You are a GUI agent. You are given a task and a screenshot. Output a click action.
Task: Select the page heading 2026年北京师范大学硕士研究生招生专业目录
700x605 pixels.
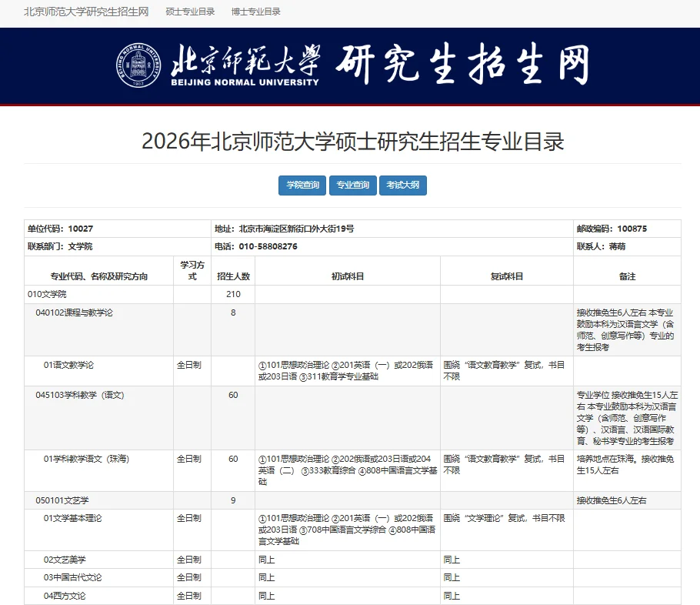(352, 141)
